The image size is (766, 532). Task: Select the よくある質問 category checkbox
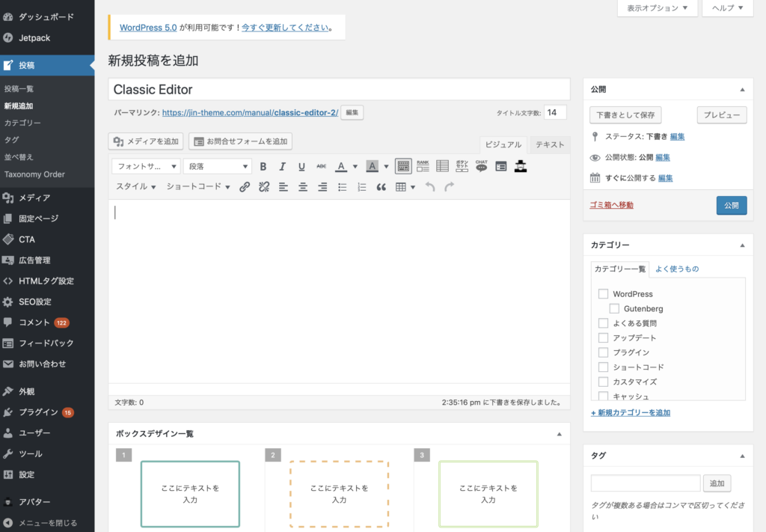point(603,323)
